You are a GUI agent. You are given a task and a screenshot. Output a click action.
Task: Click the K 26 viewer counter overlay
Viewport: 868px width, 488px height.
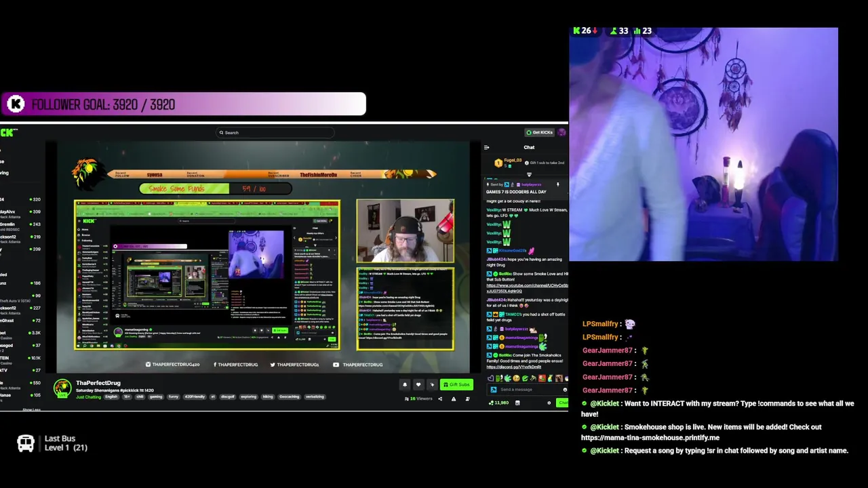[585, 31]
